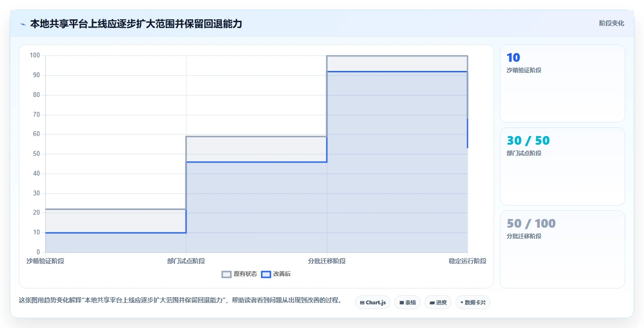Select the 进度 tag chip

click(x=438, y=302)
